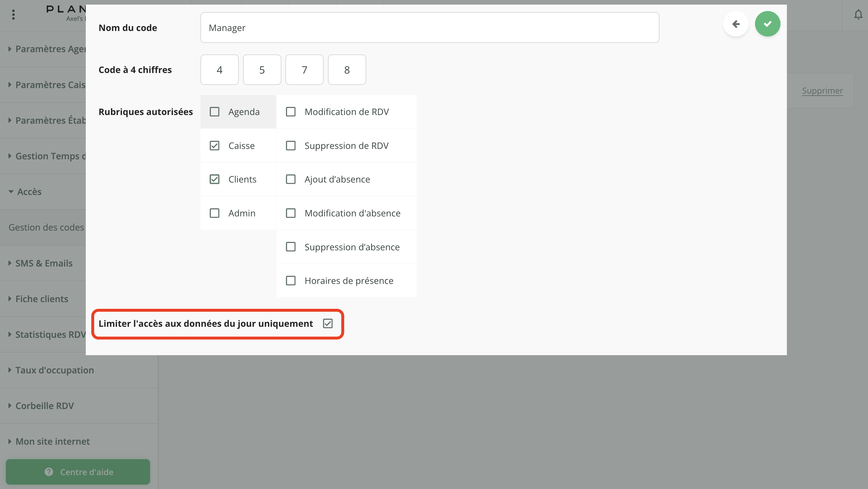Open Mon site internet menu item
868x489 pixels.
point(52,441)
